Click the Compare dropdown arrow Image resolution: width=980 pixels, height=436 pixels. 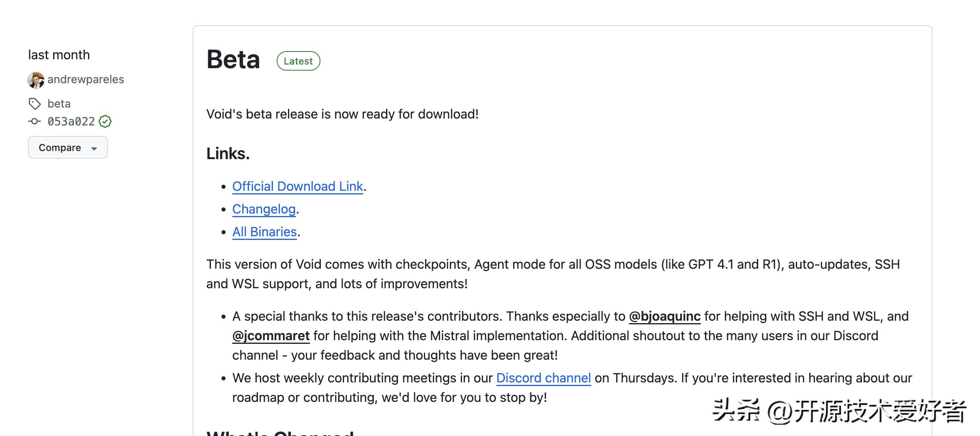94,148
